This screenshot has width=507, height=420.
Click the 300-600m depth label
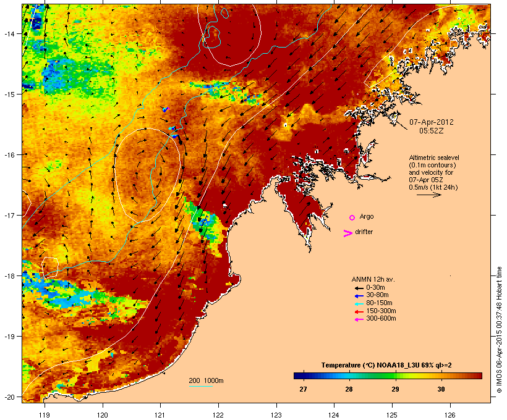point(381,319)
